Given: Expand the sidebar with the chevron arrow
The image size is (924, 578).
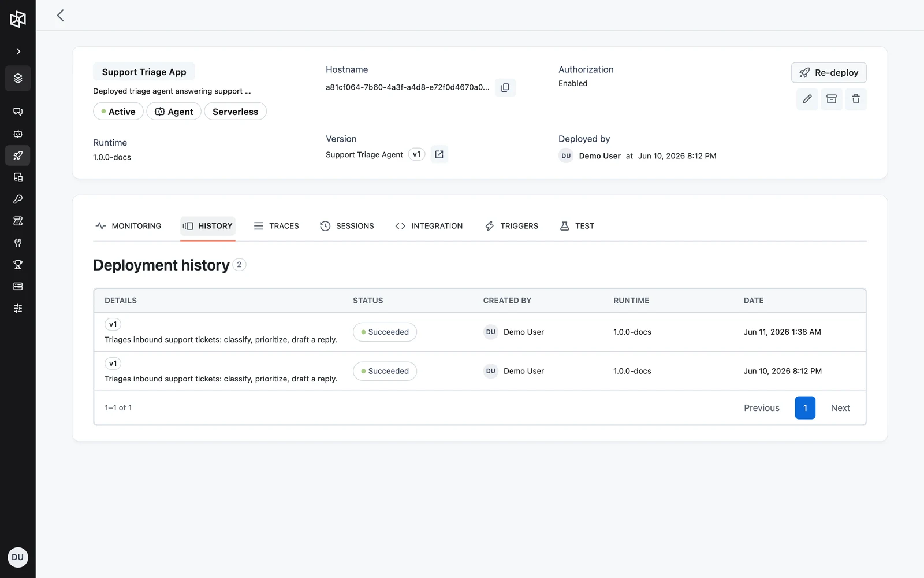Looking at the screenshot, I should click(x=18, y=51).
